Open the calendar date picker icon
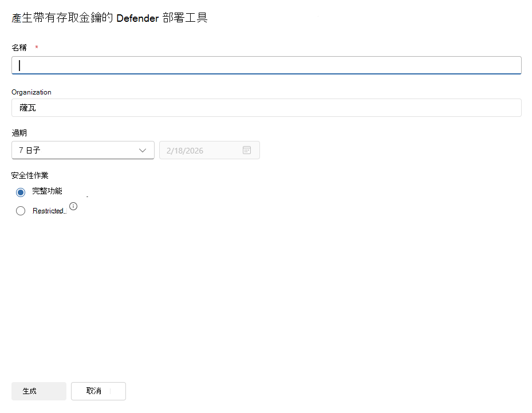532x413 pixels. [247, 150]
